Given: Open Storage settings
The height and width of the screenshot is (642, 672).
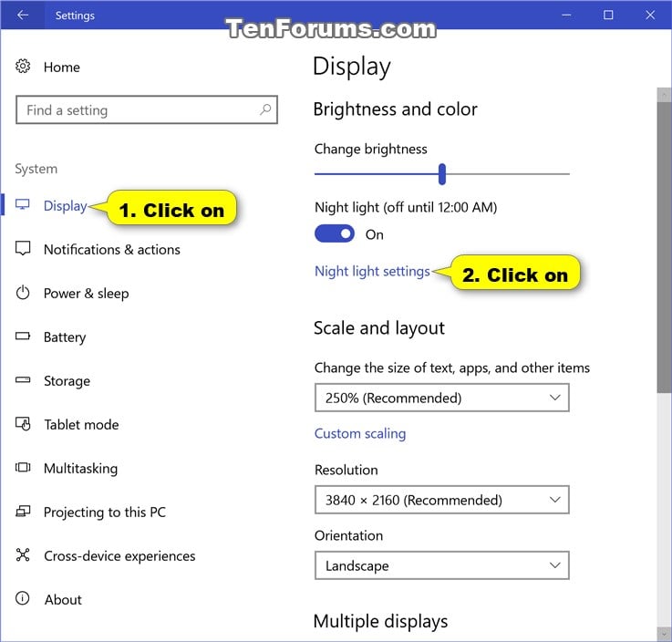Looking at the screenshot, I should [x=67, y=381].
